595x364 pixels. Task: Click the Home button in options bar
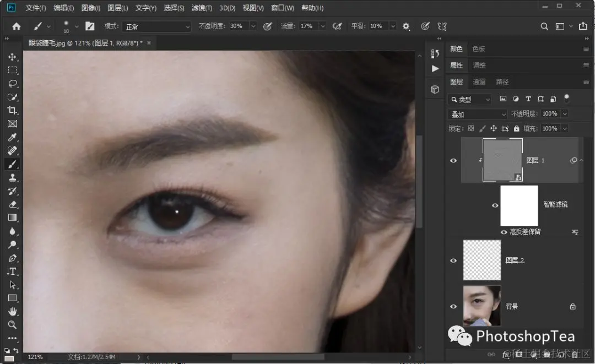pos(17,26)
